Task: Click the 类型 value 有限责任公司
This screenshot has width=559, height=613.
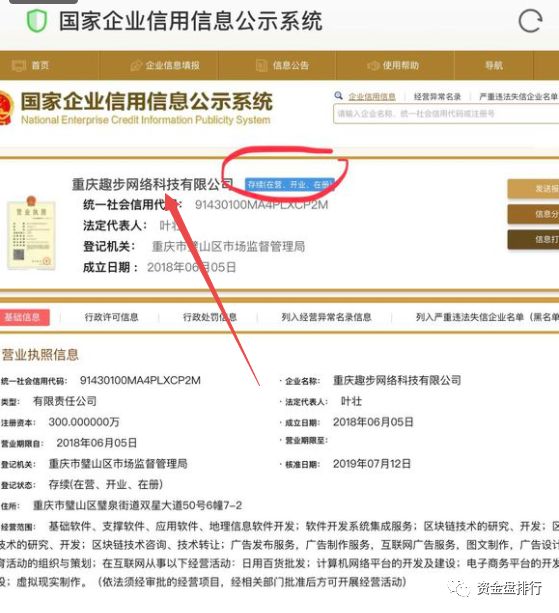Action: pos(65,401)
